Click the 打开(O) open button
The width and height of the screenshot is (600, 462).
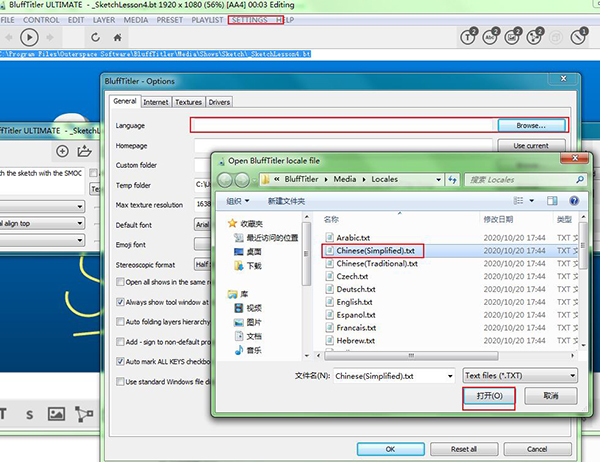click(489, 396)
